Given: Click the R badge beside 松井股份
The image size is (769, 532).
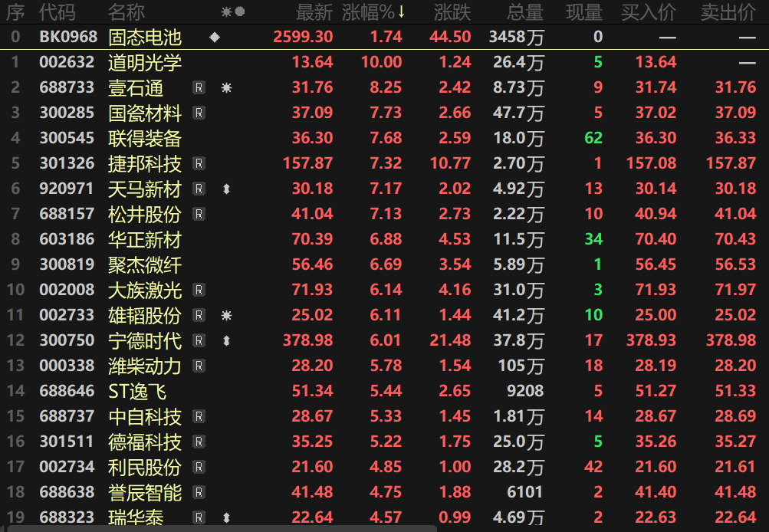Looking at the screenshot, I should point(199,215).
